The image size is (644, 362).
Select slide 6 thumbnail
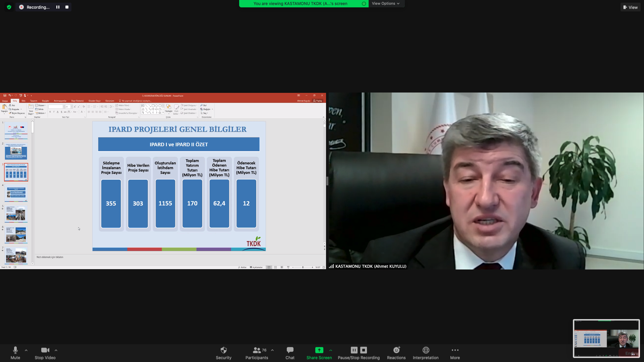[x=16, y=235]
